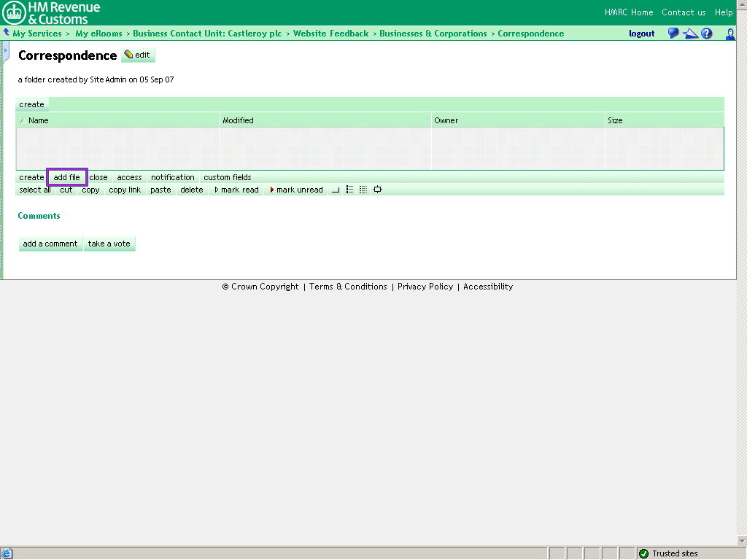Click the mark unread toolbar item
747x560 pixels.
[296, 190]
